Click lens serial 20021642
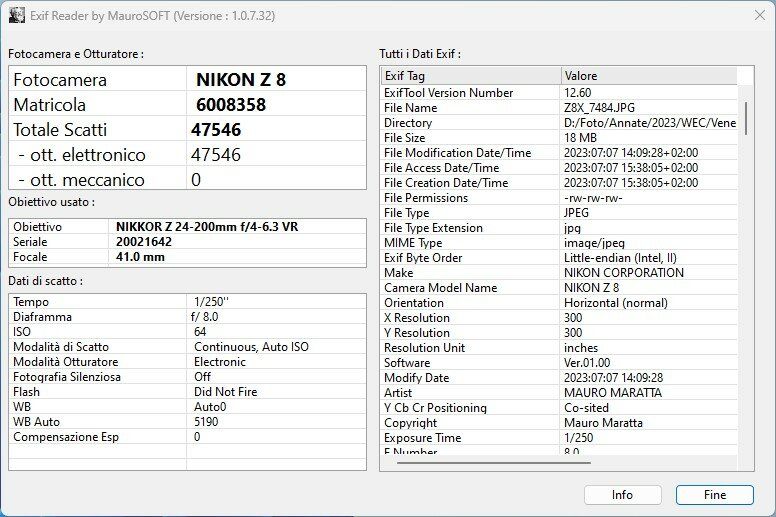The height and width of the screenshot is (517, 776). 144,242
